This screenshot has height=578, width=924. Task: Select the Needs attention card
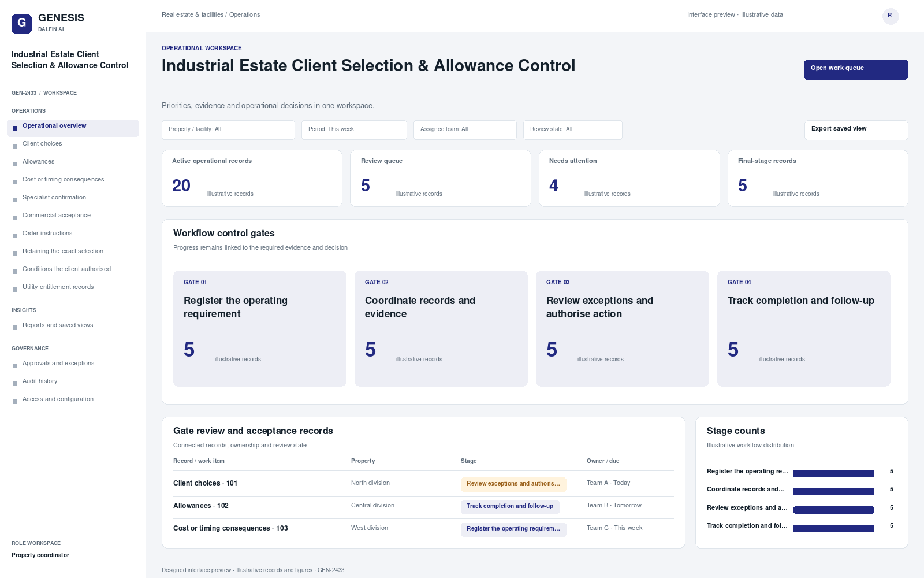pyautogui.click(x=629, y=178)
